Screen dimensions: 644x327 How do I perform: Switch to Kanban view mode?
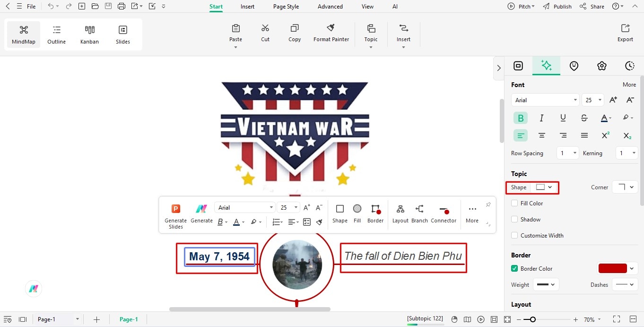[x=89, y=35]
